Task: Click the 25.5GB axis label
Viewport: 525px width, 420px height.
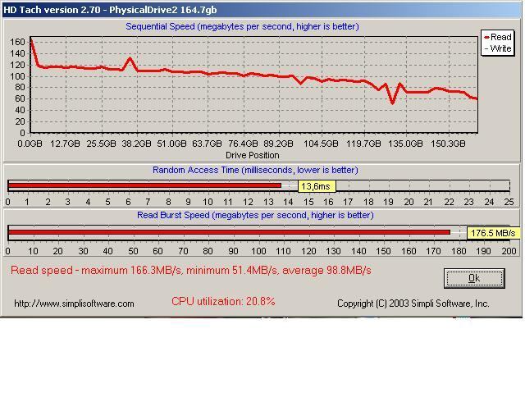Action: coord(101,144)
